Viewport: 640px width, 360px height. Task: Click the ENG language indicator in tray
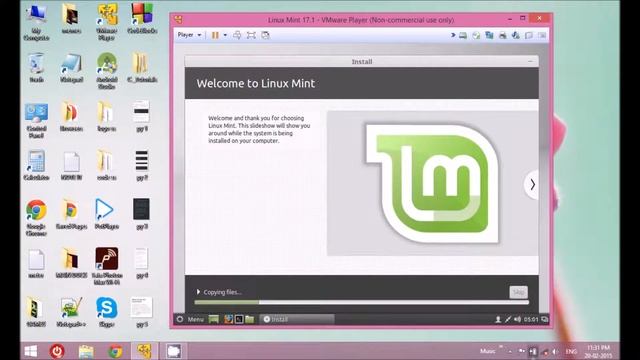point(571,351)
